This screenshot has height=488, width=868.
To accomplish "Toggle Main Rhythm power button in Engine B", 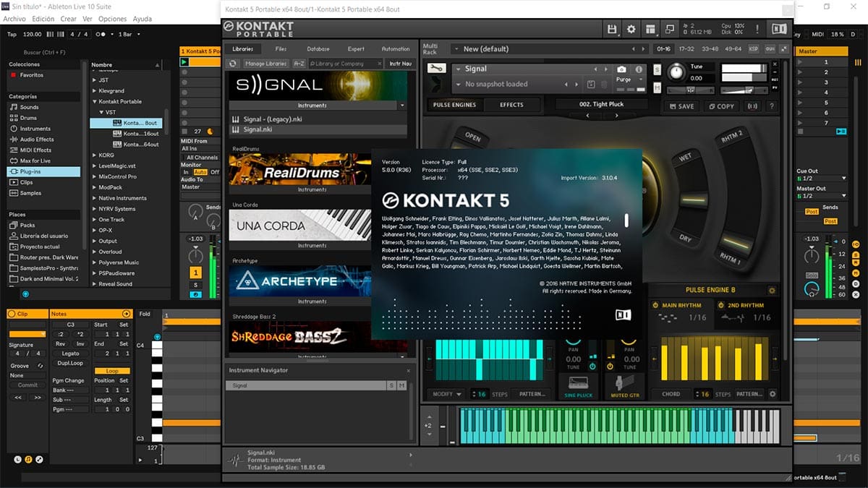I will coord(655,305).
